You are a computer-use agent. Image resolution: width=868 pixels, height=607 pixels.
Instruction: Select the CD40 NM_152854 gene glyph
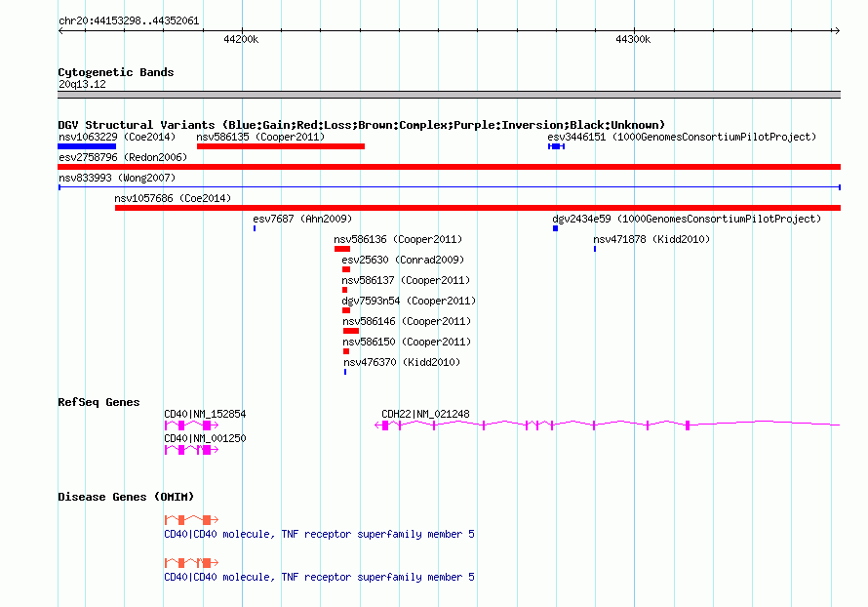[191, 425]
